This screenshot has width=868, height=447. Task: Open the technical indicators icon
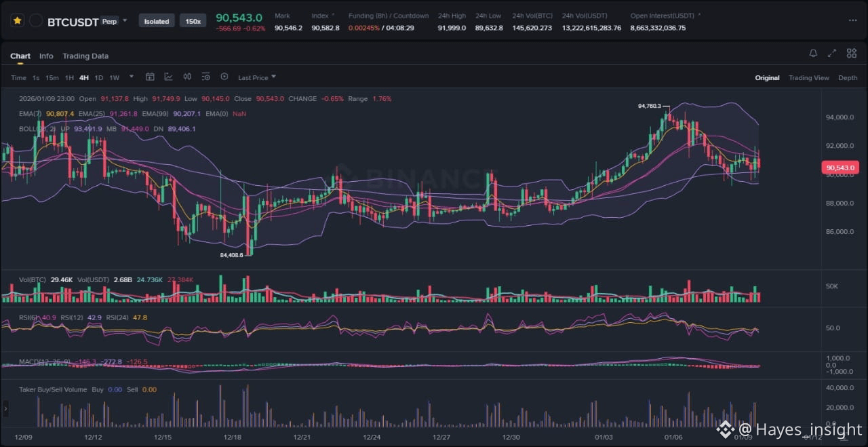[x=168, y=77]
